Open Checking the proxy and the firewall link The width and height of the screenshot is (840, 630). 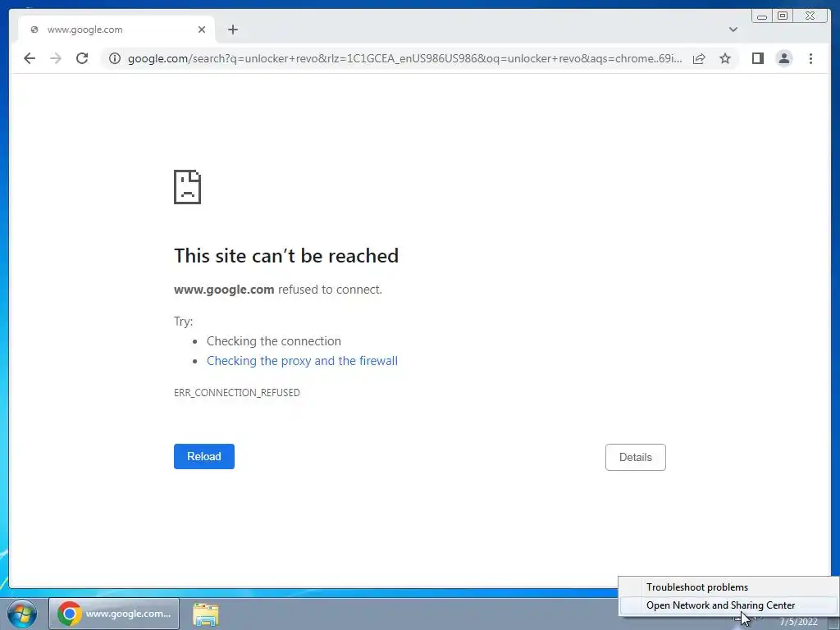pyautogui.click(x=302, y=361)
